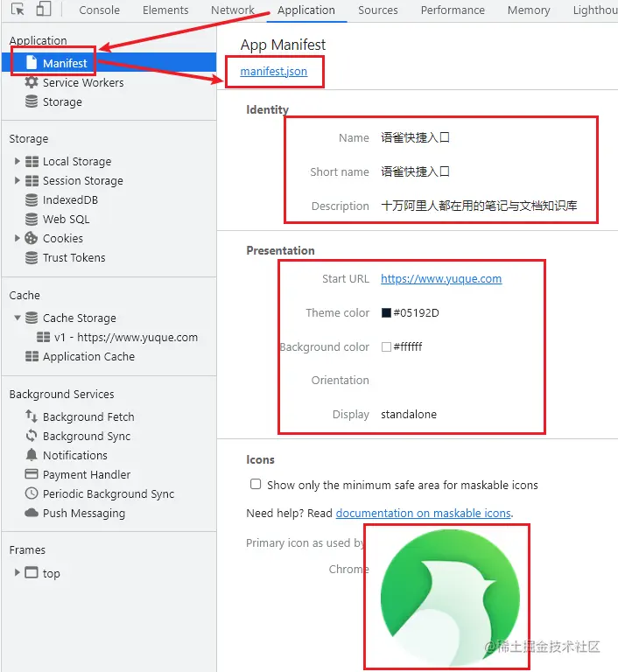Click the #05192D theme color swatch
618x672 pixels.
(x=386, y=313)
